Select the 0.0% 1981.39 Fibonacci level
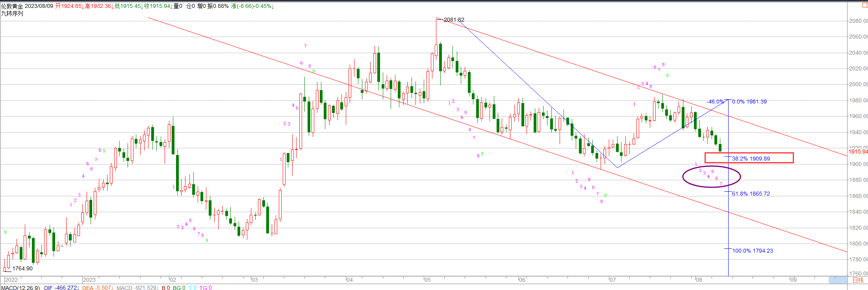This screenshot has width=868, height=290. pos(749,102)
